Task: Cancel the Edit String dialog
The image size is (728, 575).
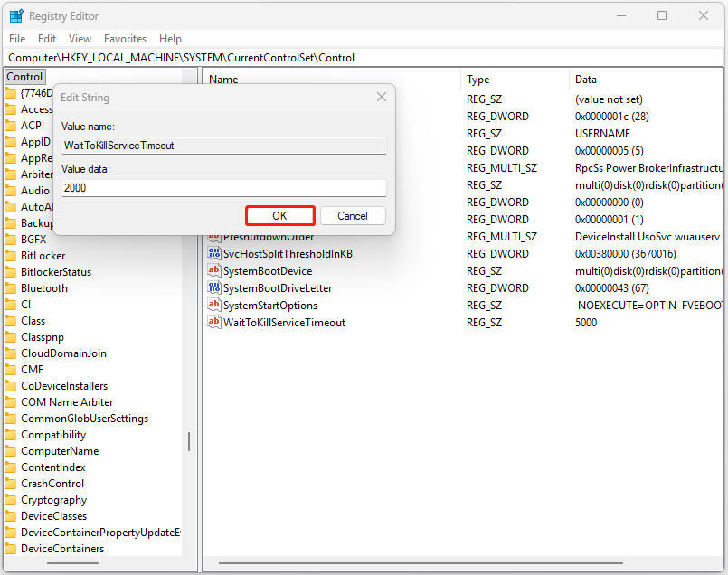Action: point(353,216)
